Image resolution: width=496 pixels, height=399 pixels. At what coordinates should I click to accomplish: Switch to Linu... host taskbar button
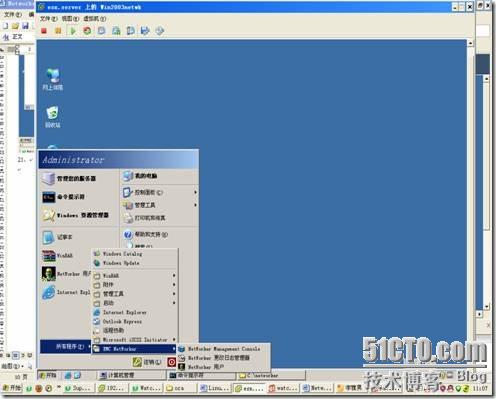click(x=214, y=388)
